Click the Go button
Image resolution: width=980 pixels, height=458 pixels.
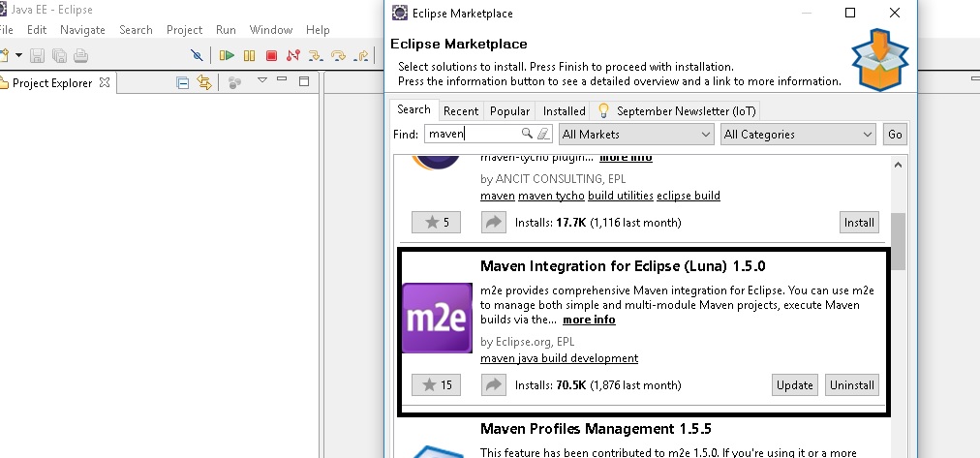[895, 135]
